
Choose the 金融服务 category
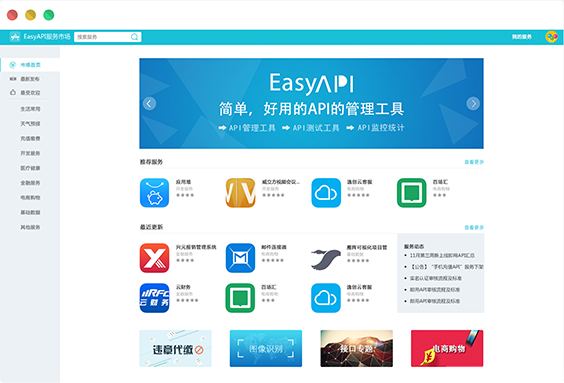tap(30, 183)
